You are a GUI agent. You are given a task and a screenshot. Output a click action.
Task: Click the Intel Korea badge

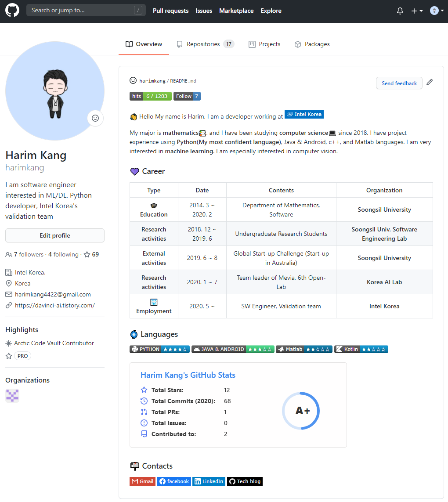[304, 114]
